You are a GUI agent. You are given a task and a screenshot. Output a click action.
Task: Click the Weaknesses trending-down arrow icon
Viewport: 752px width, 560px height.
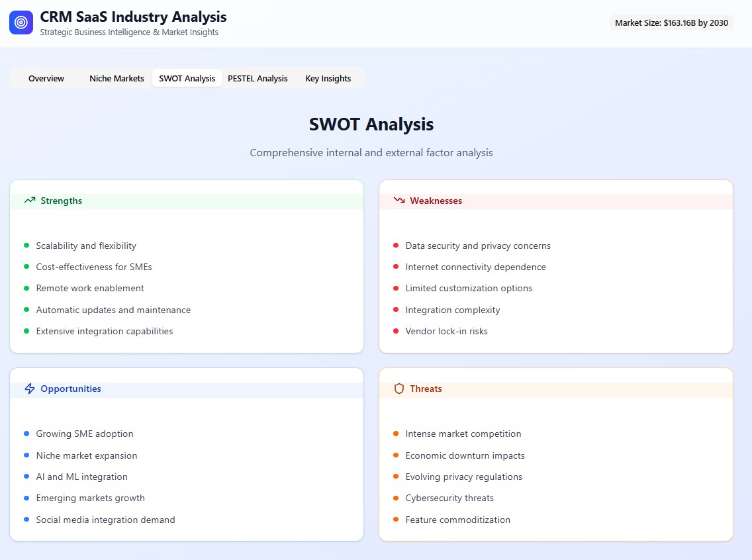point(399,201)
